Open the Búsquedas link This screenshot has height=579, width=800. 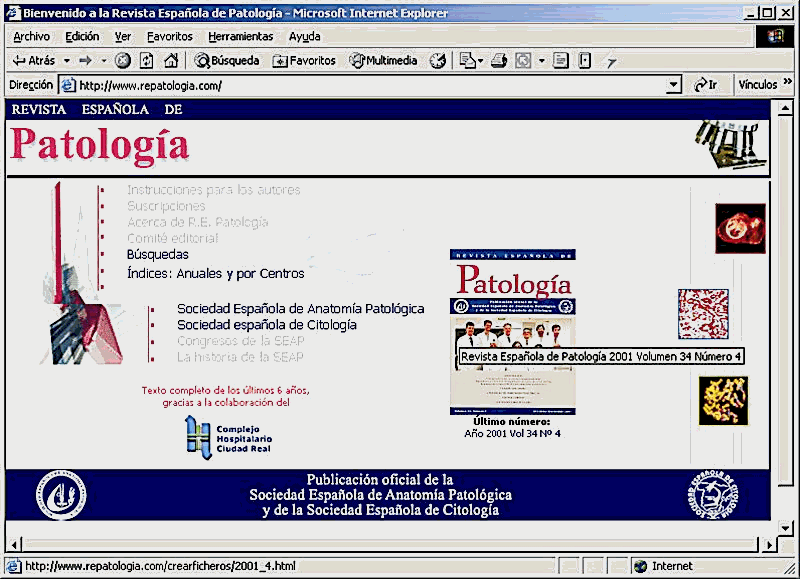157,255
